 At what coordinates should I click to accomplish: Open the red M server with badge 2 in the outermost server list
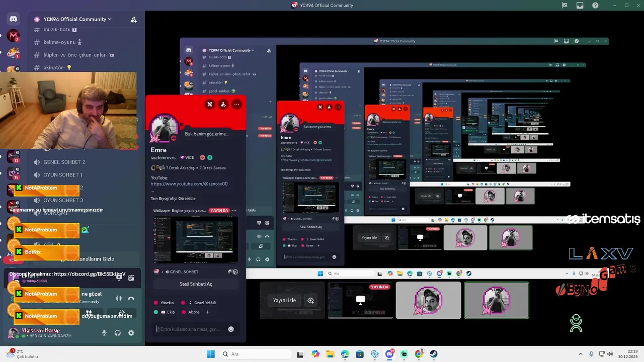click(x=14, y=36)
